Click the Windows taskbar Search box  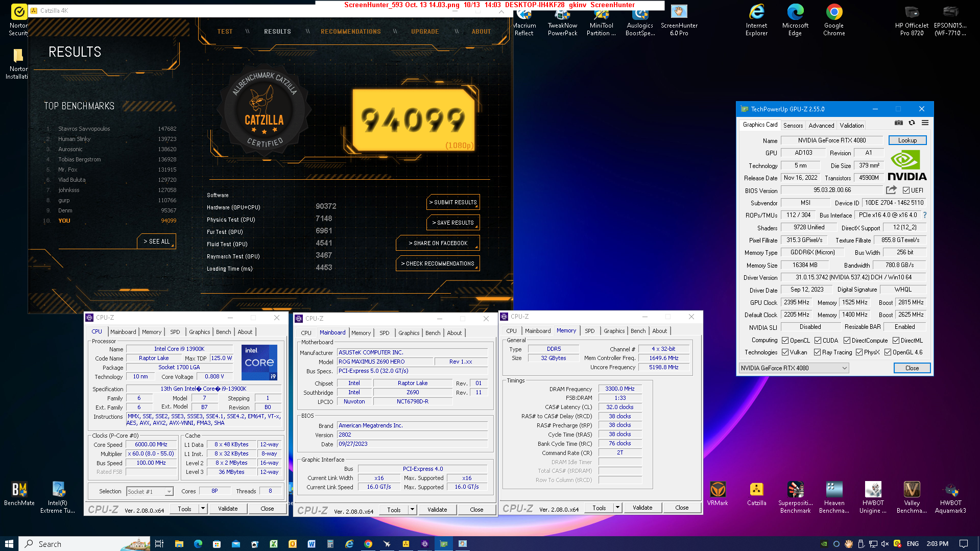[x=85, y=544]
